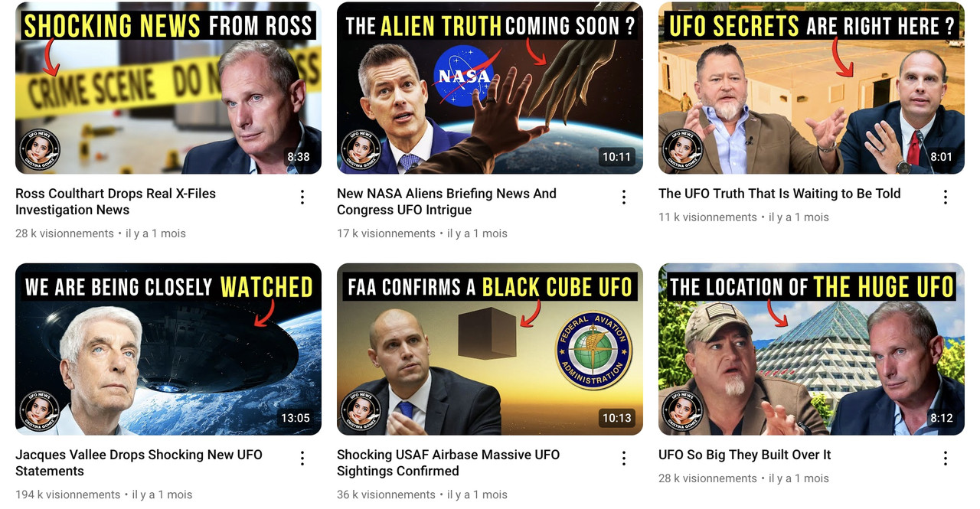Open the We Are Being Closely Watched thumbnail
Viewport: 980px width, 509px height.
168,349
